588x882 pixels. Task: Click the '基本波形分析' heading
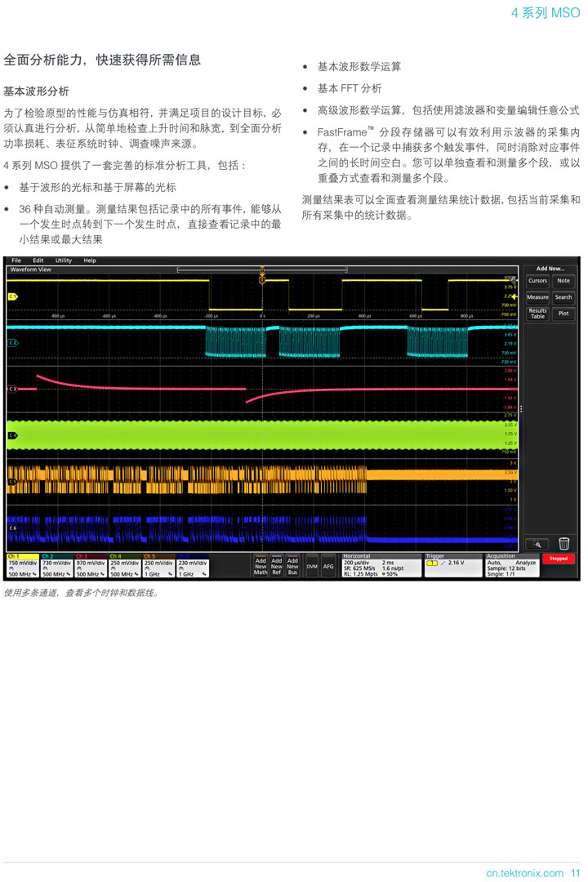point(36,91)
